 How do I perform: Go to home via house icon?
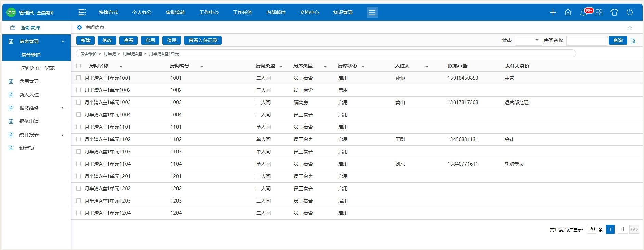pos(568,13)
